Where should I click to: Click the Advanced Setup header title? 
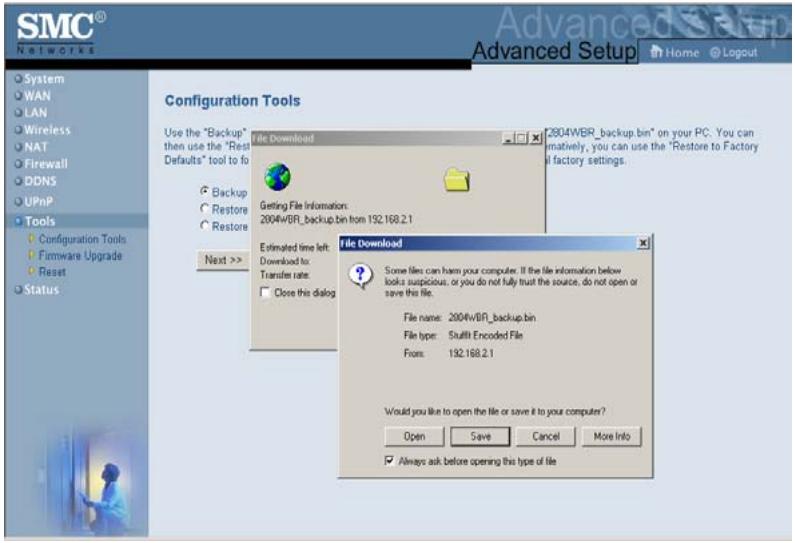coord(554,51)
